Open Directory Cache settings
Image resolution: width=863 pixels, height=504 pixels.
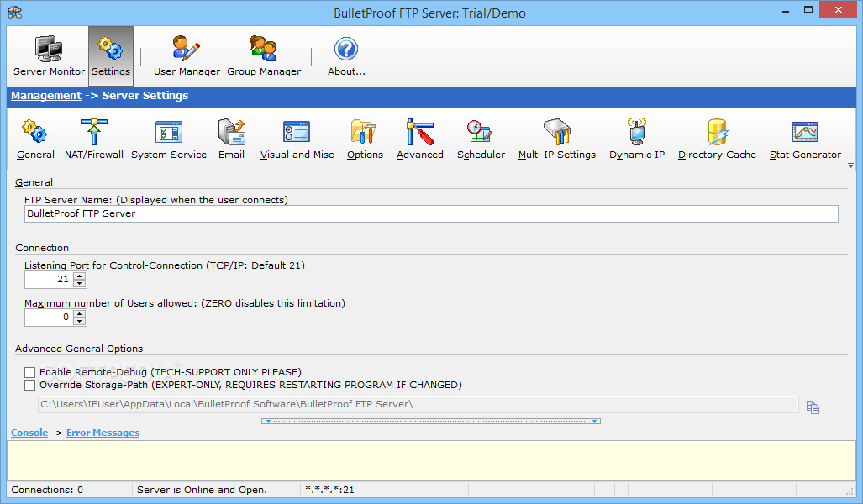click(717, 139)
